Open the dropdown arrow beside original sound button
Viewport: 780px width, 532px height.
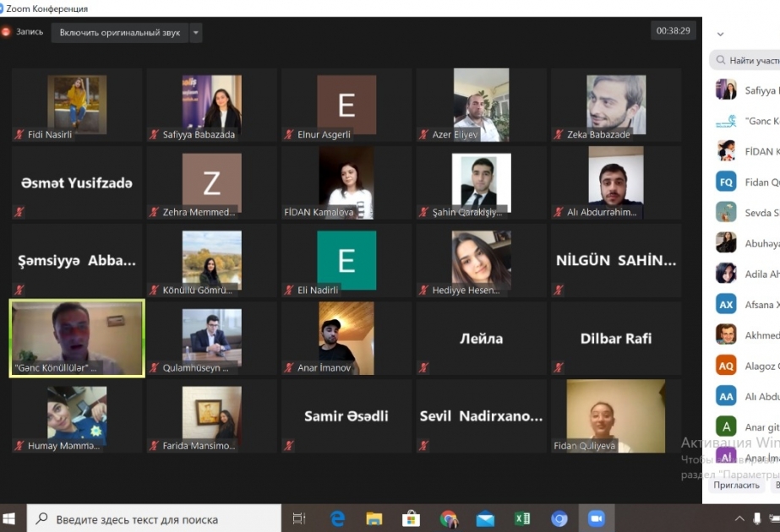196,33
